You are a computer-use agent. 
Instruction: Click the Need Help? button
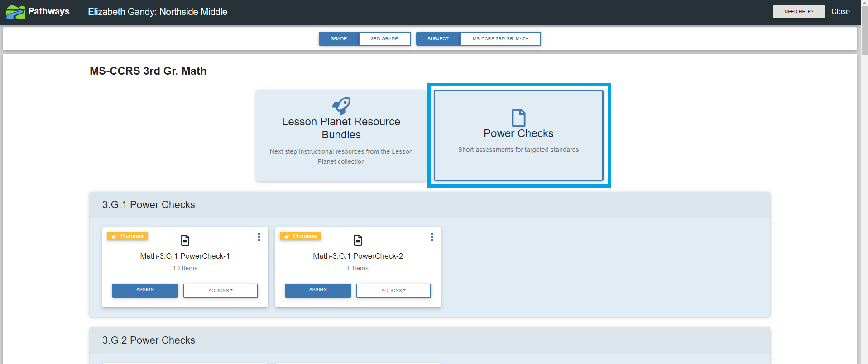(x=799, y=12)
